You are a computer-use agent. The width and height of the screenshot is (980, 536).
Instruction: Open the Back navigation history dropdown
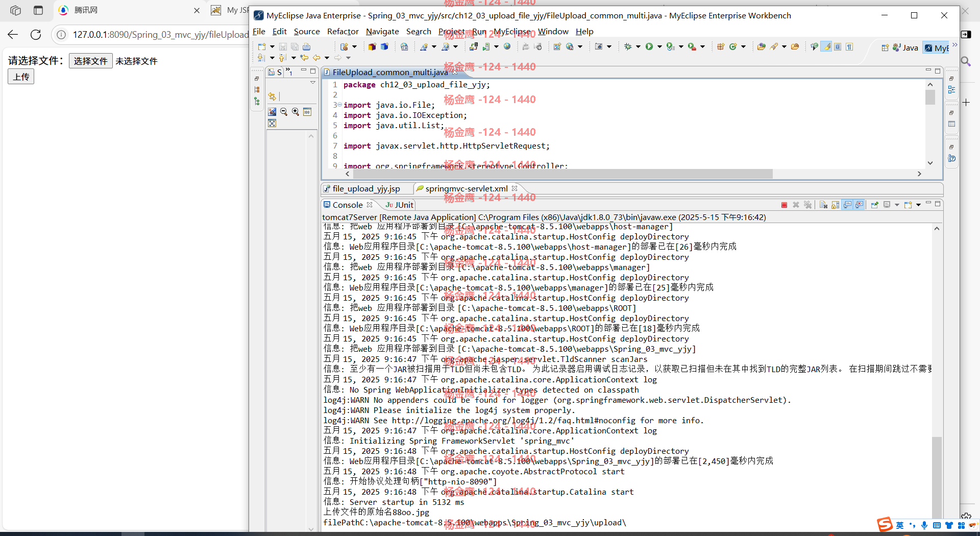(x=327, y=58)
